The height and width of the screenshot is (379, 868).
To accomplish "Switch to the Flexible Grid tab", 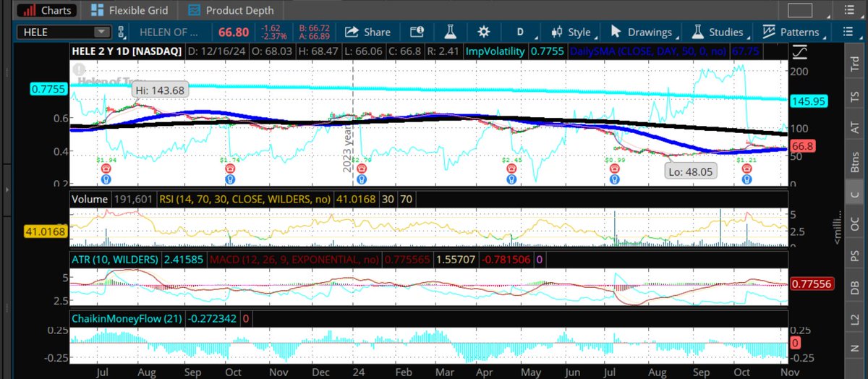I will tap(129, 11).
